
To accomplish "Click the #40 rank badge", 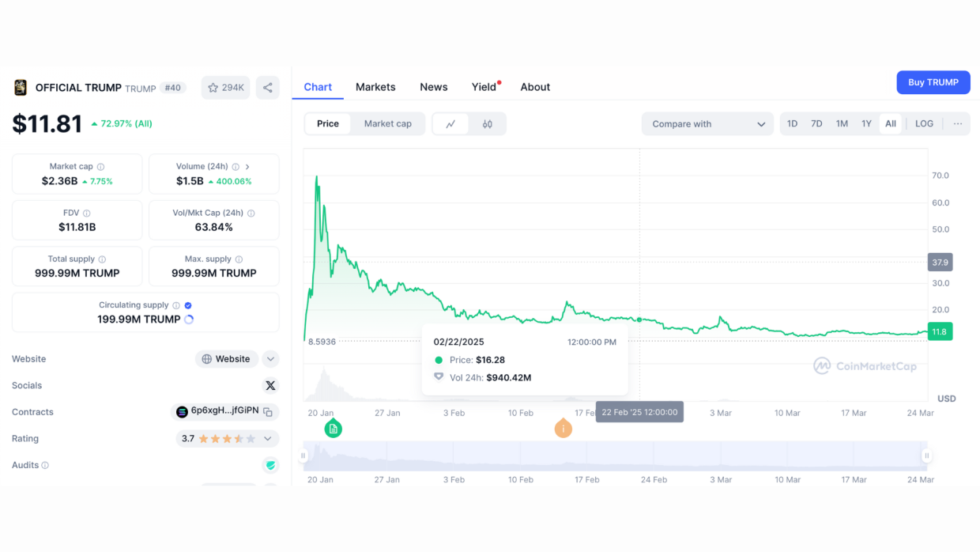I will [x=173, y=88].
